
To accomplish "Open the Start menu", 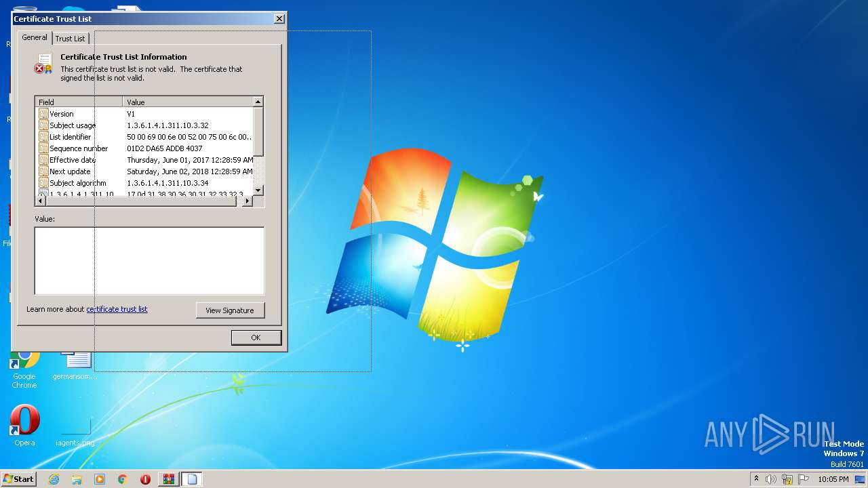I will (18, 479).
